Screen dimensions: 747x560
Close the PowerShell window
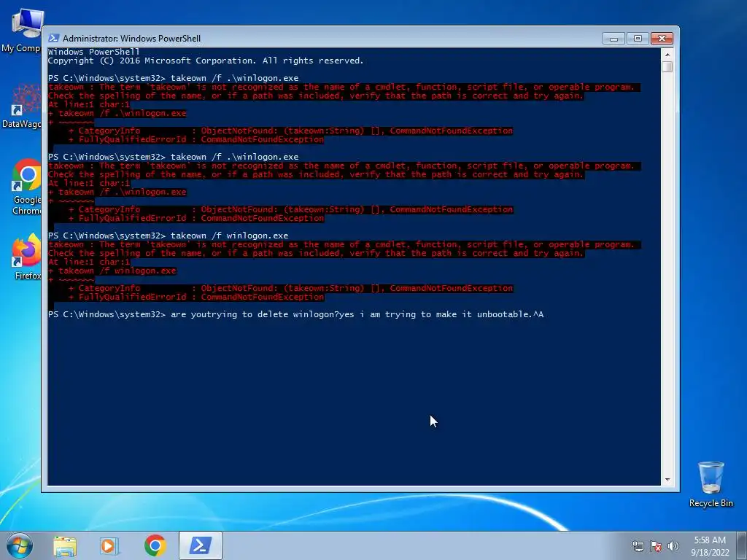tap(662, 39)
